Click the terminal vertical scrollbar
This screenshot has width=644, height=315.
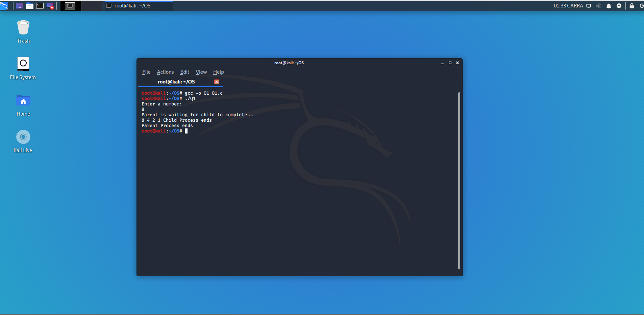(x=459, y=180)
